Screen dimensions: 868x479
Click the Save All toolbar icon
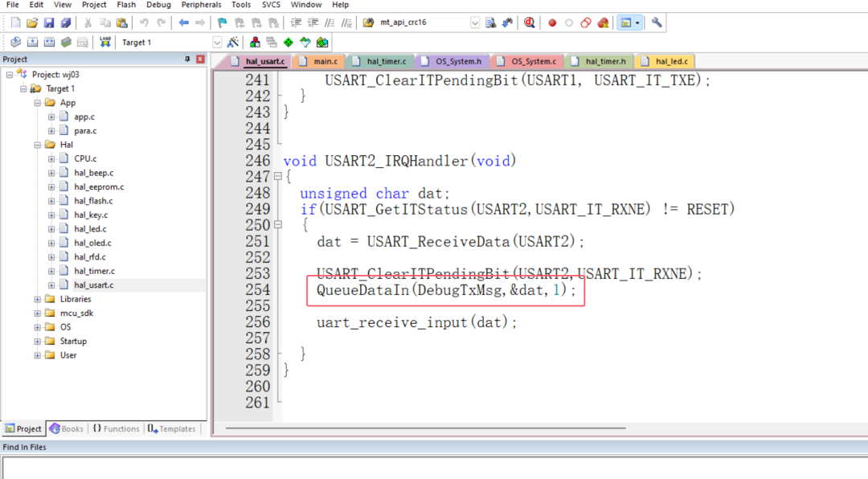pyautogui.click(x=66, y=23)
